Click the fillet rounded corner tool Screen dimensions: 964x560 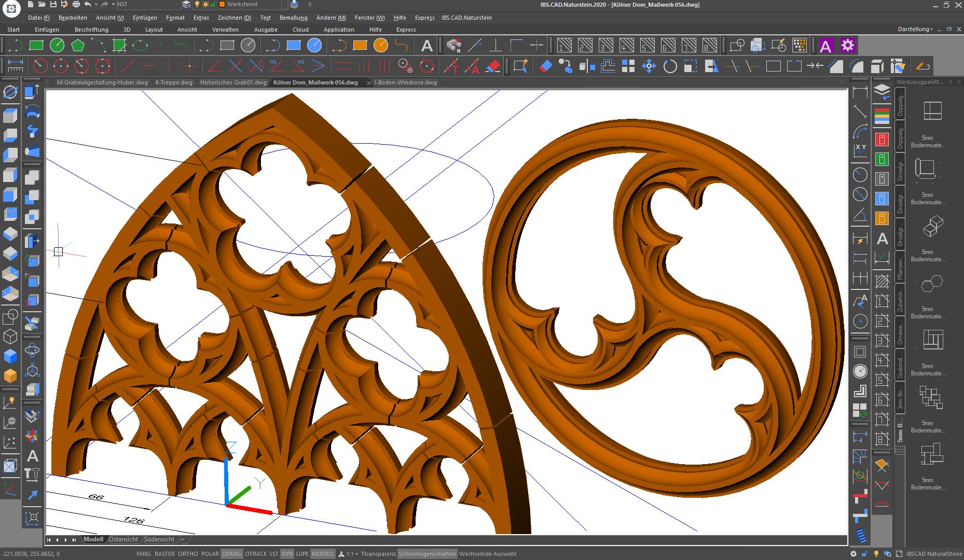[857, 66]
